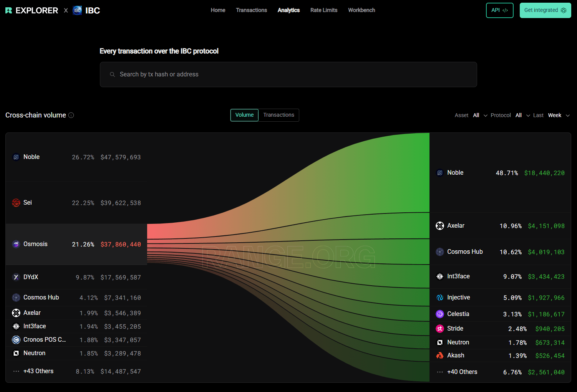Click the Cronos POS C... chain name
Image resolution: width=577 pixels, height=392 pixels.
click(x=45, y=340)
